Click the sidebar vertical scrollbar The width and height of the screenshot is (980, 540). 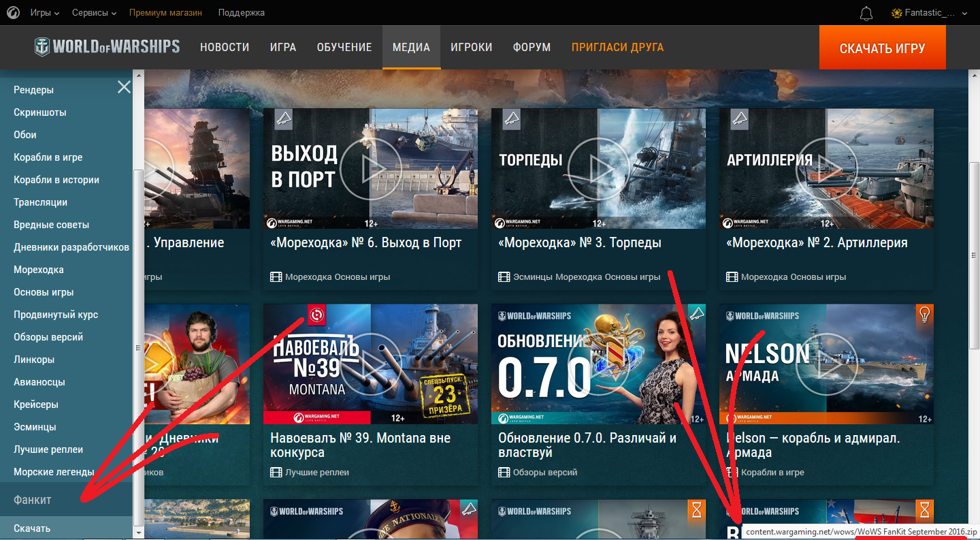click(139, 347)
